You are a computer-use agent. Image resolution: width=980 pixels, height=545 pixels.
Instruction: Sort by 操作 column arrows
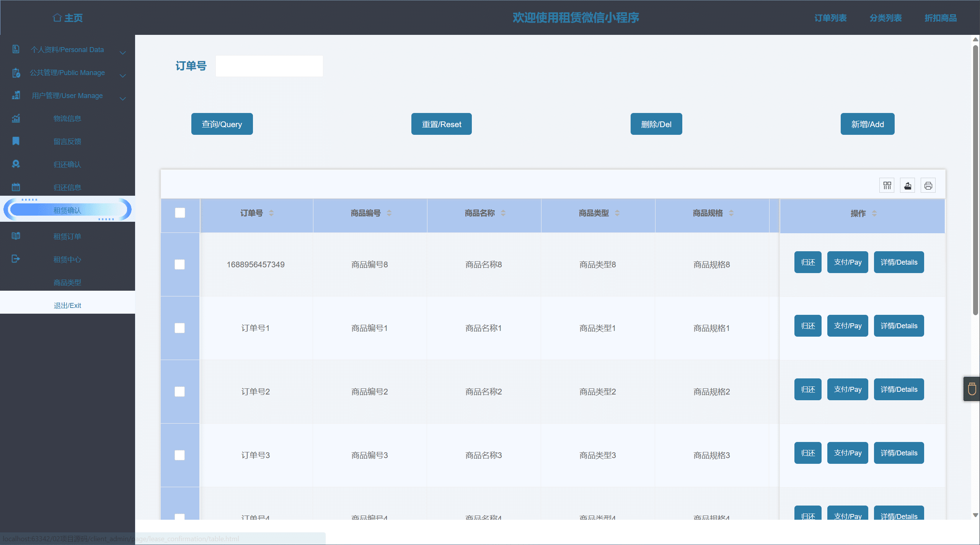874,214
